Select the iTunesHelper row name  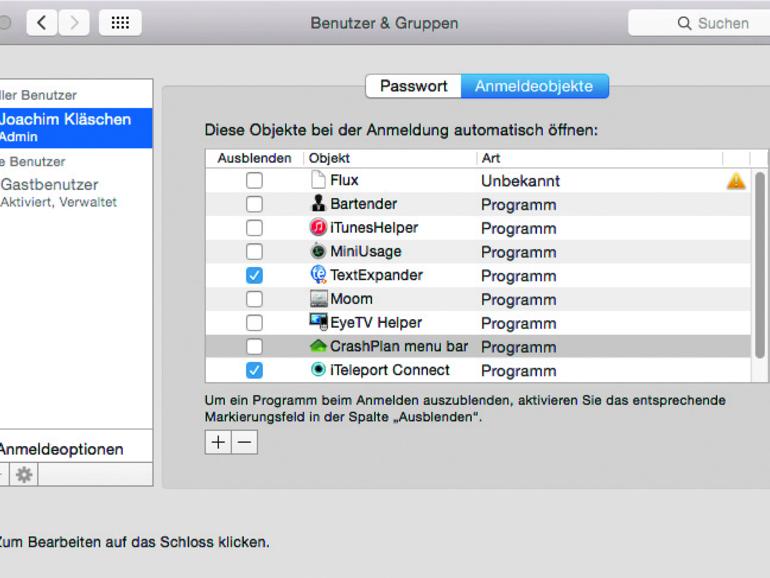[374, 227]
